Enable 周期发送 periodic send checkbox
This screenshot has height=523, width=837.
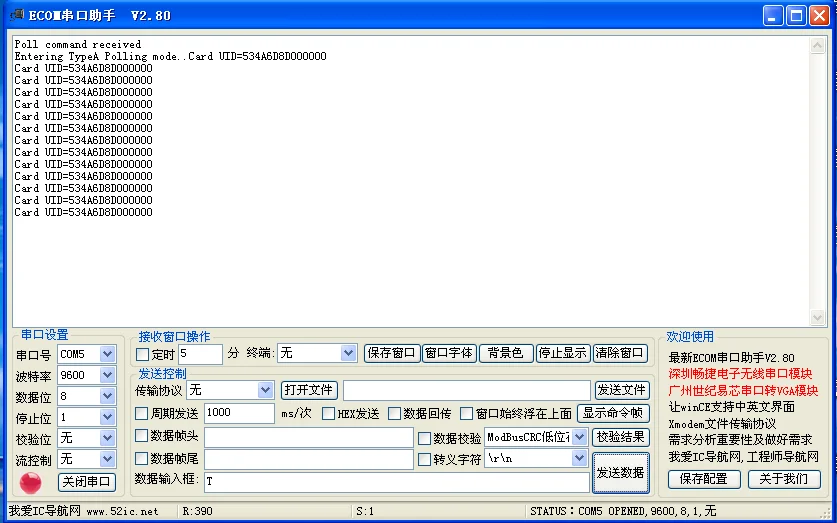[x=141, y=413]
